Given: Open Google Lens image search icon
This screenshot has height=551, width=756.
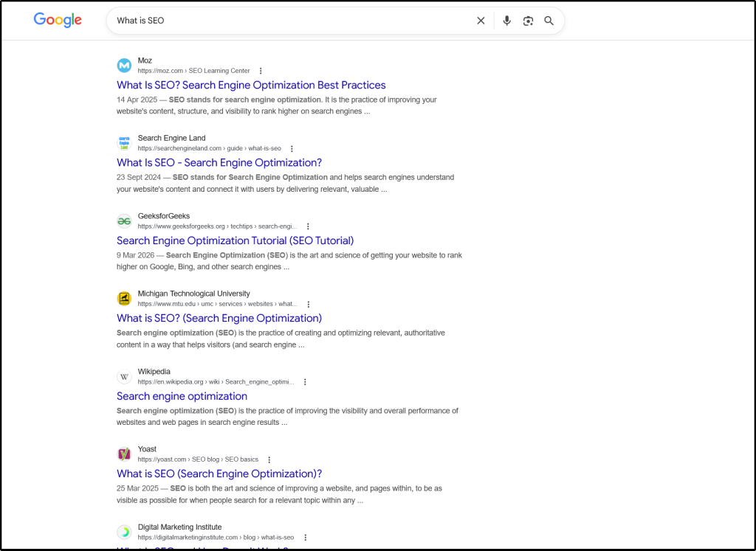Looking at the screenshot, I should click(528, 21).
